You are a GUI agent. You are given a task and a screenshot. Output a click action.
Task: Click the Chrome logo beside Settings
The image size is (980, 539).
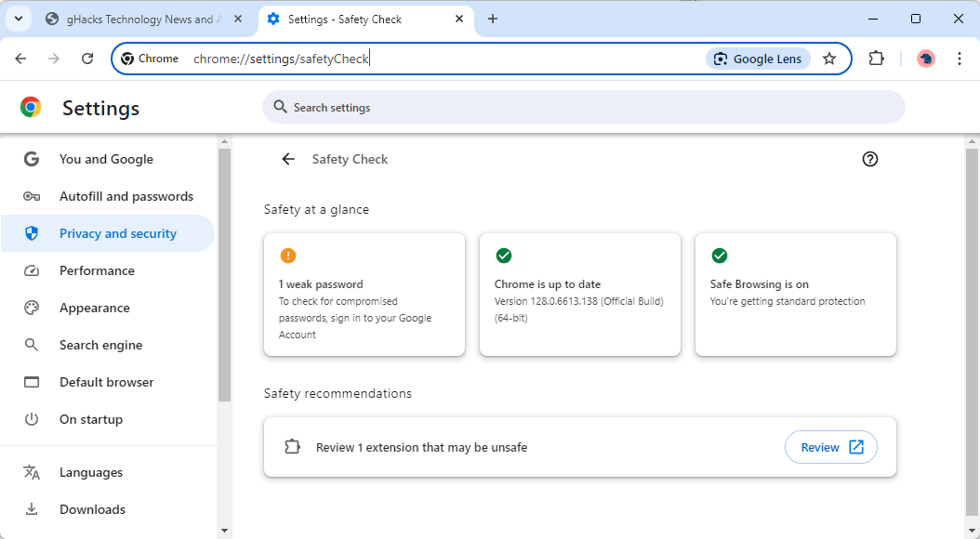coord(31,108)
